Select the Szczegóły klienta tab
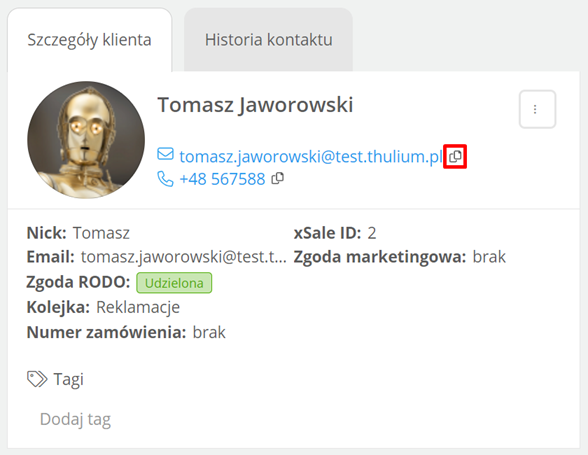 (x=89, y=40)
